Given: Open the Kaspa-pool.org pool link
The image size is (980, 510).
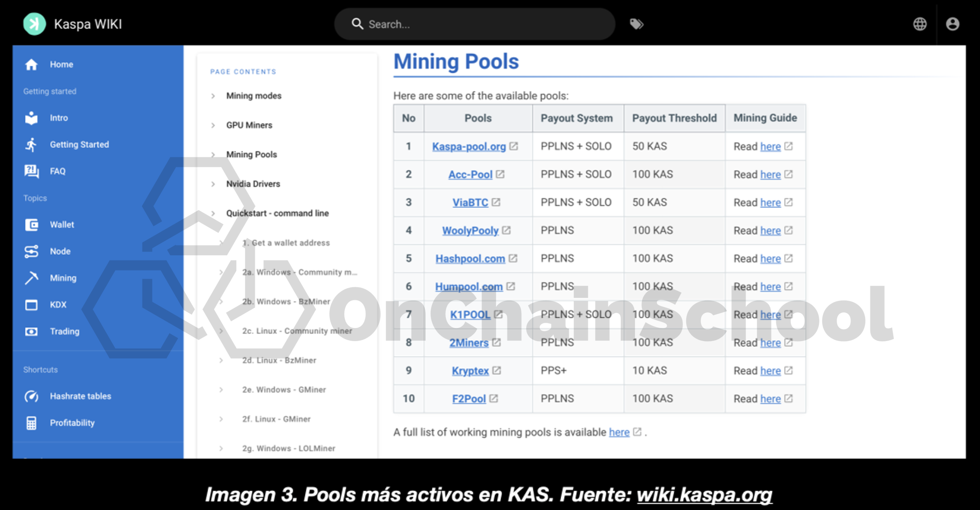Looking at the screenshot, I should pos(469,146).
